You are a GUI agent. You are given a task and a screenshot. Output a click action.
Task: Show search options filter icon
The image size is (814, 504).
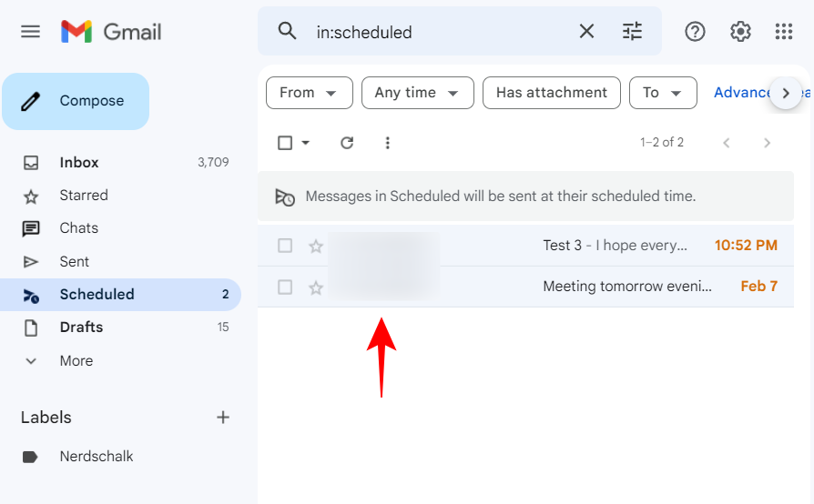click(632, 32)
